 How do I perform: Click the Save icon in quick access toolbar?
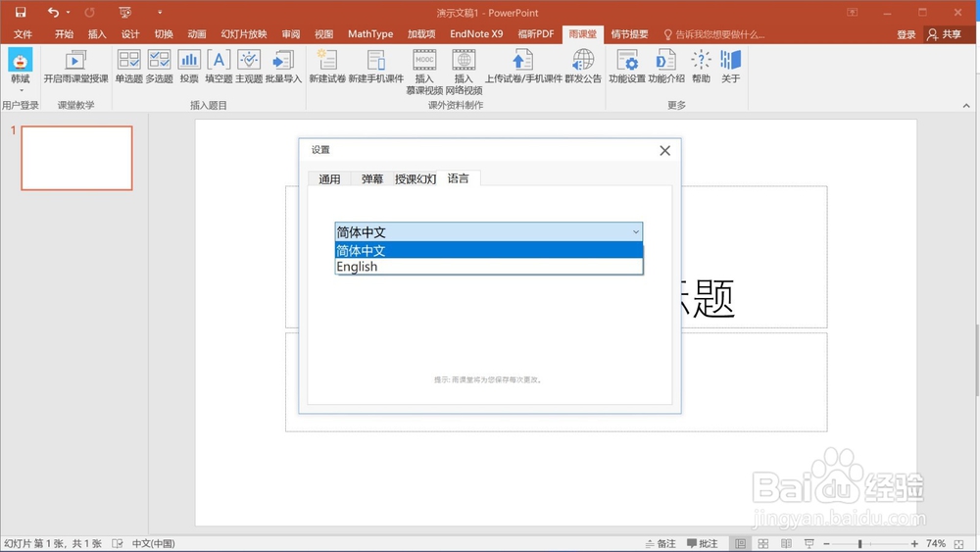[21, 12]
